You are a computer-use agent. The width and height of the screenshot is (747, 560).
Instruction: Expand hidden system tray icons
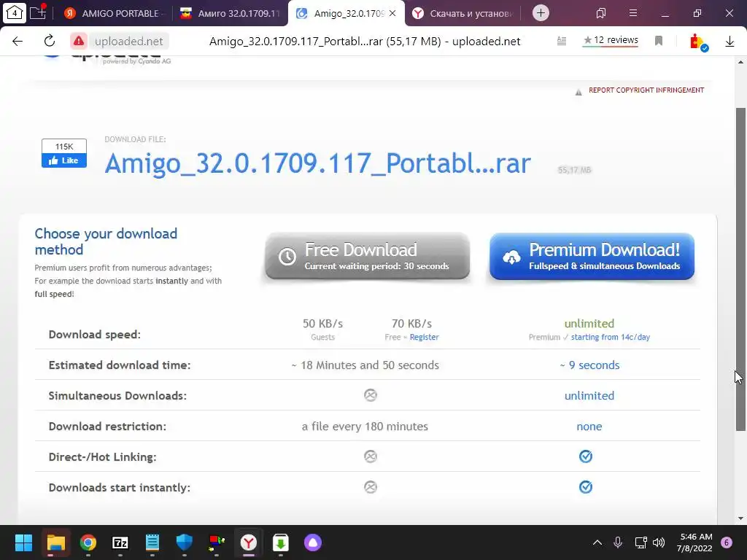pos(597,542)
